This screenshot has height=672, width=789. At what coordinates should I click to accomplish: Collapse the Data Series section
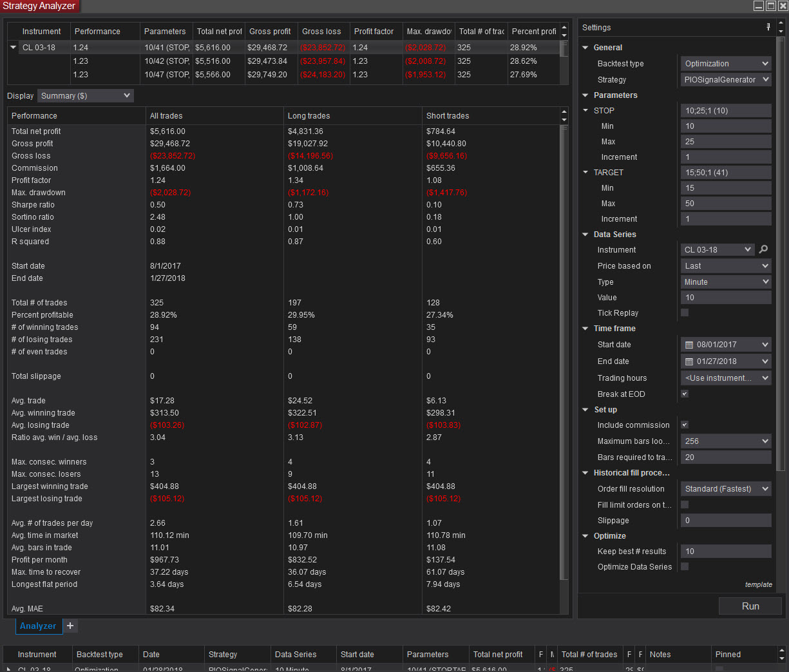point(585,235)
